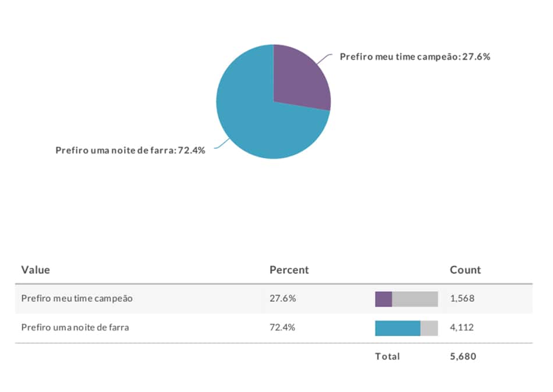Click the count value 1,568
This screenshot has width=553, height=392.
[462, 298]
